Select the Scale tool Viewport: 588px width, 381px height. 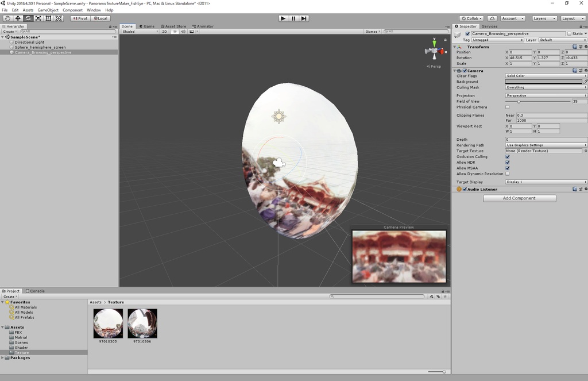pyautogui.click(x=38, y=18)
